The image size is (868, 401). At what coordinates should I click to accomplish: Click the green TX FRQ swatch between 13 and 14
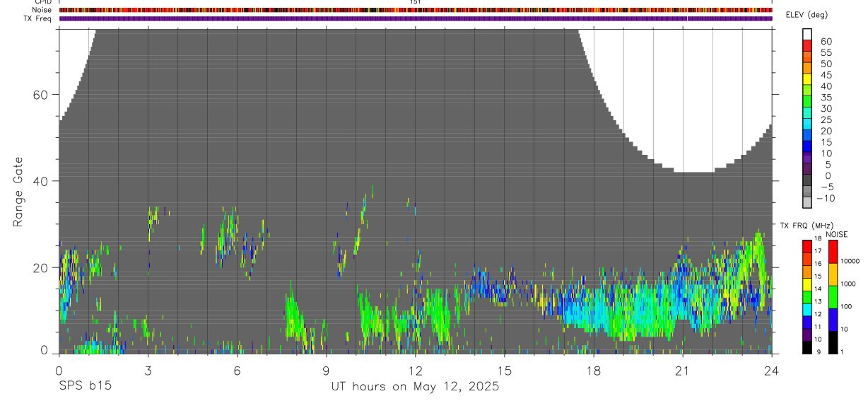807,296
